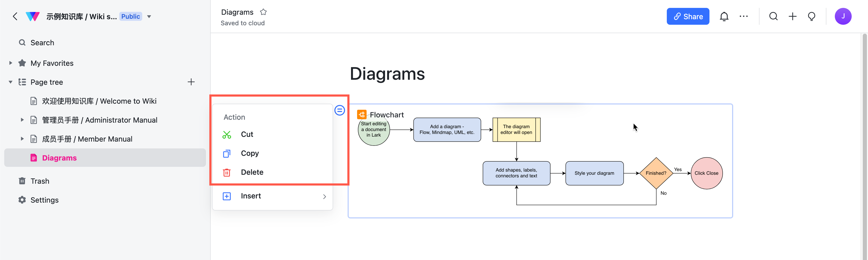Expand the Administrator Manual tree item
This screenshot has height=260, width=868.
point(22,119)
